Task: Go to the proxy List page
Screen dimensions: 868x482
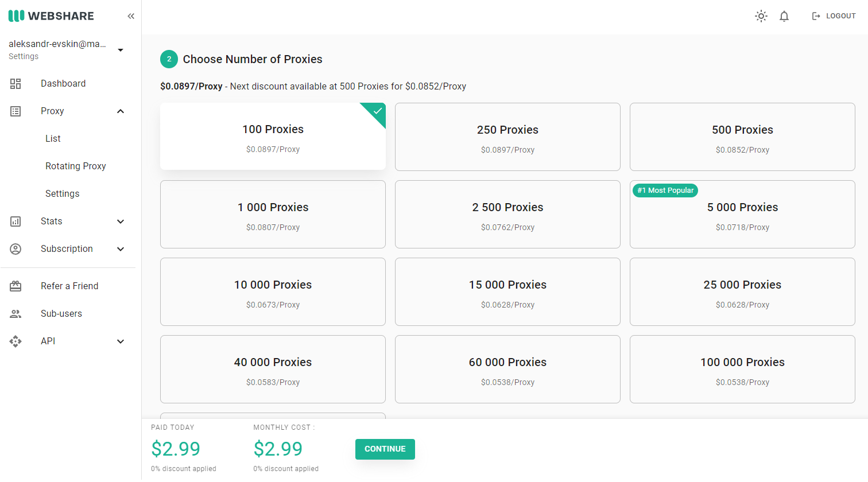Action: point(53,139)
